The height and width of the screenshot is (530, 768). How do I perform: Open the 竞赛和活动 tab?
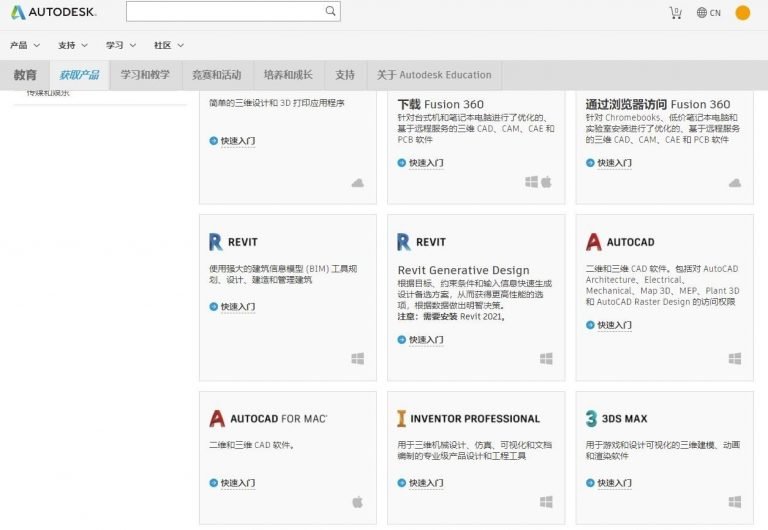tap(217, 75)
